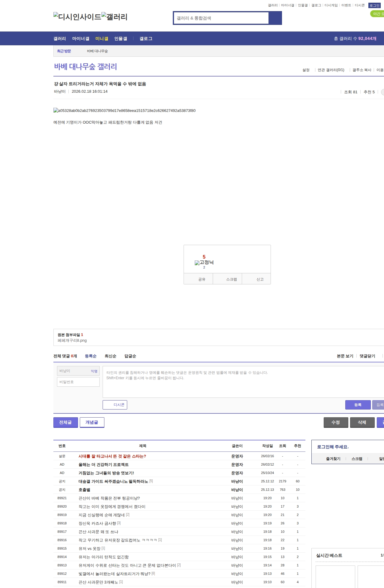This screenshot has width=384, height=588.
Task: Submit the comment with the fully visible 등록 button
Action: click(x=358, y=405)
